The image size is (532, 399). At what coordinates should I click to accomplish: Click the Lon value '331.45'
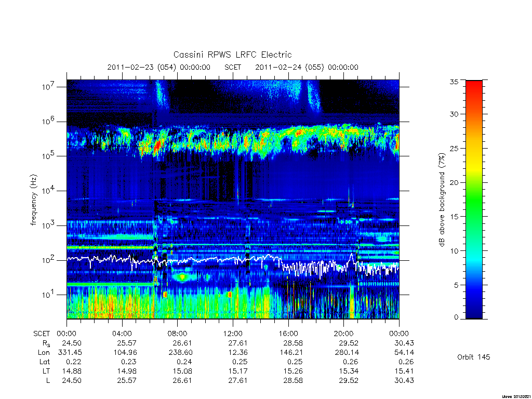point(70,353)
